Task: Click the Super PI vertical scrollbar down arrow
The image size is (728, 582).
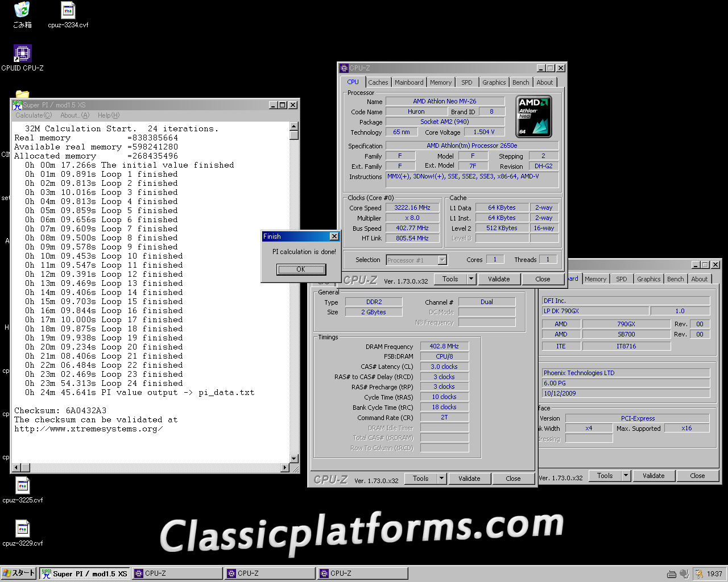Action: pyautogui.click(x=294, y=459)
